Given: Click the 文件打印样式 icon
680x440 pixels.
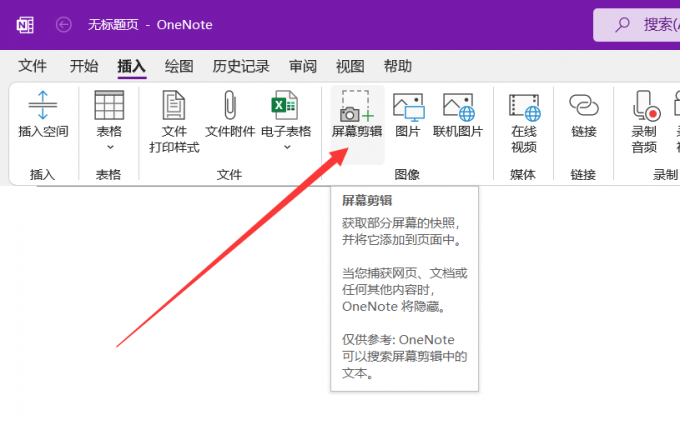Looking at the screenshot, I should (174, 105).
